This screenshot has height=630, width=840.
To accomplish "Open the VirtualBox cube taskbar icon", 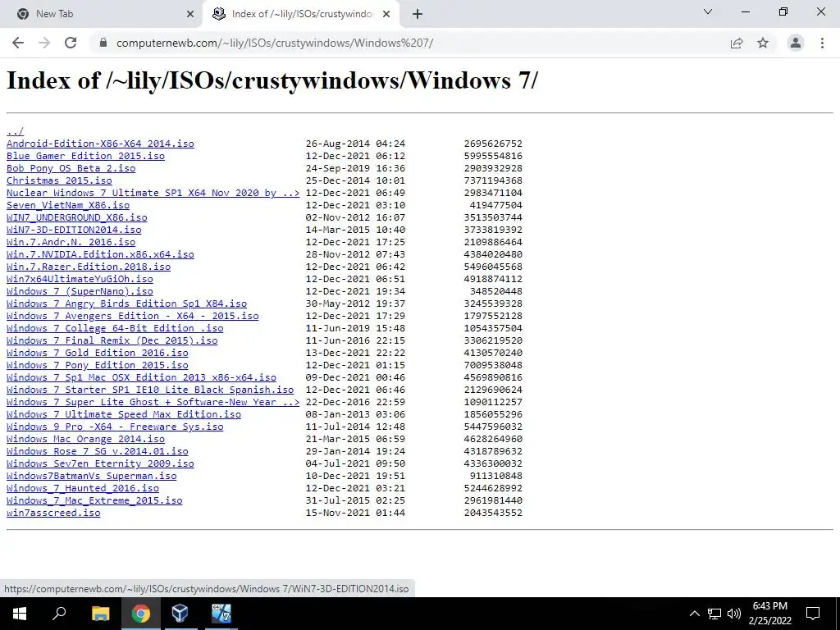I will (x=180, y=614).
